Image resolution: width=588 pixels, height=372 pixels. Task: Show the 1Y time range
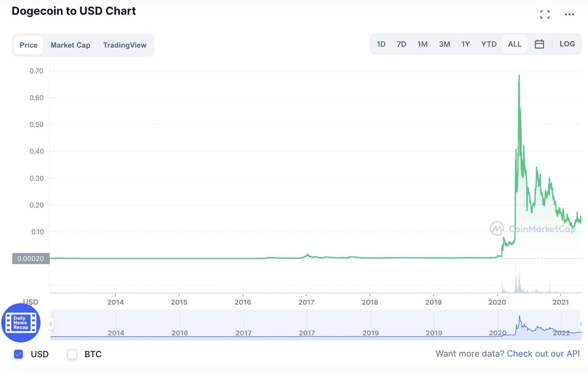(x=465, y=44)
